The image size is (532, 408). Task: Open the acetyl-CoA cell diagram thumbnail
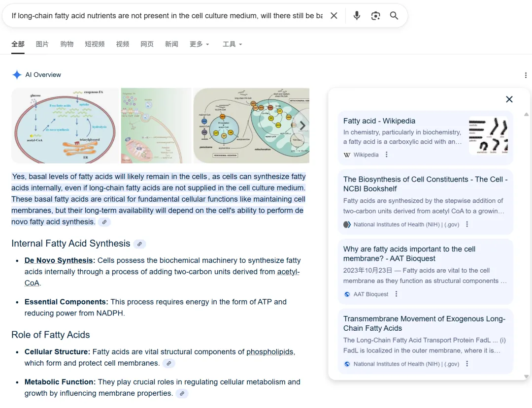(x=65, y=126)
